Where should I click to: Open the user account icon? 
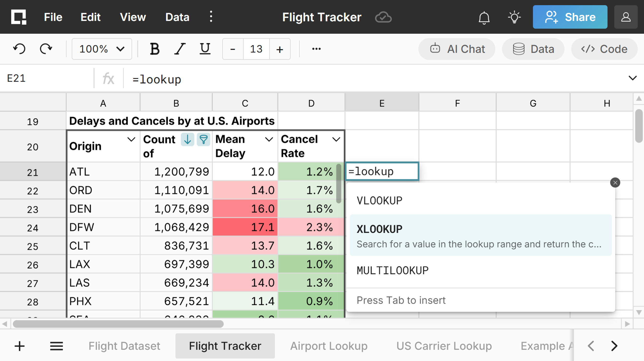click(x=626, y=17)
